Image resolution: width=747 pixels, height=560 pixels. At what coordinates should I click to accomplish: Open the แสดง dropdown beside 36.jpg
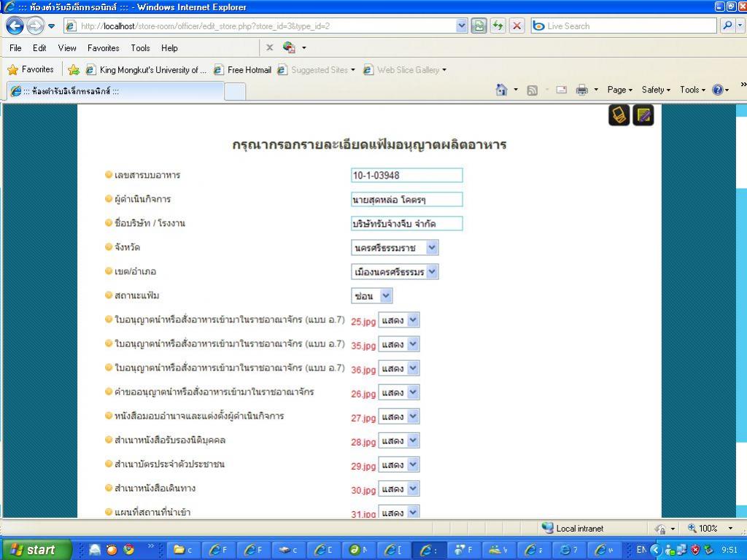(399, 368)
